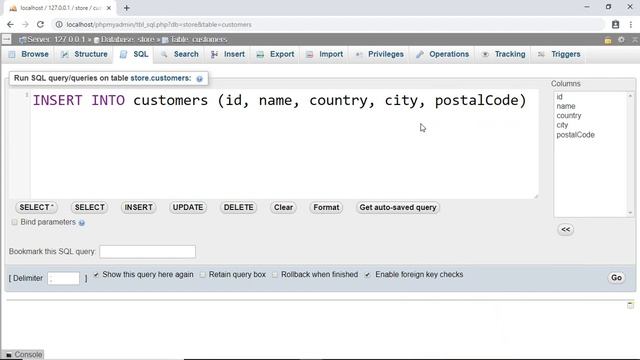Click the Bookmark this SQL query field
The height and width of the screenshot is (360, 640).
147,251
